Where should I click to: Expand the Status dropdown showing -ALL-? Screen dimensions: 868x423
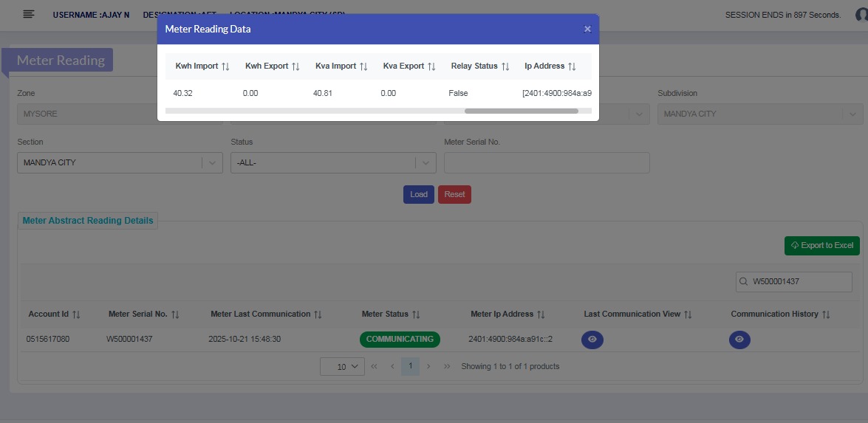333,163
